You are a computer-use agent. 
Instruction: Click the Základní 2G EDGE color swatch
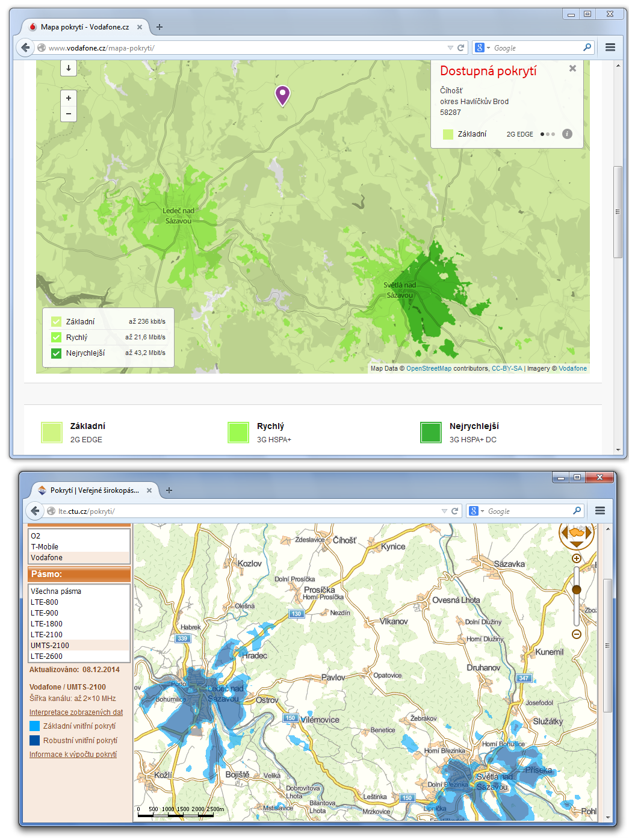(x=52, y=432)
